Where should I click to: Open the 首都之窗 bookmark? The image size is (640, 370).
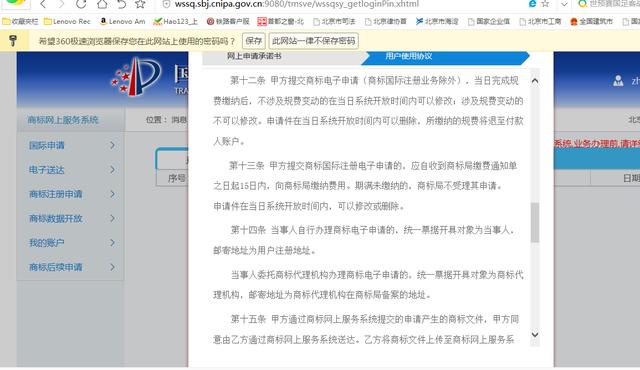click(281, 21)
